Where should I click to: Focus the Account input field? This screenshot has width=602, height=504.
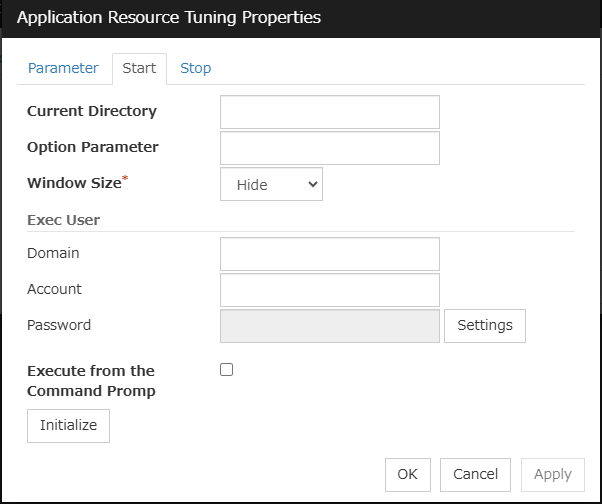coord(329,290)
